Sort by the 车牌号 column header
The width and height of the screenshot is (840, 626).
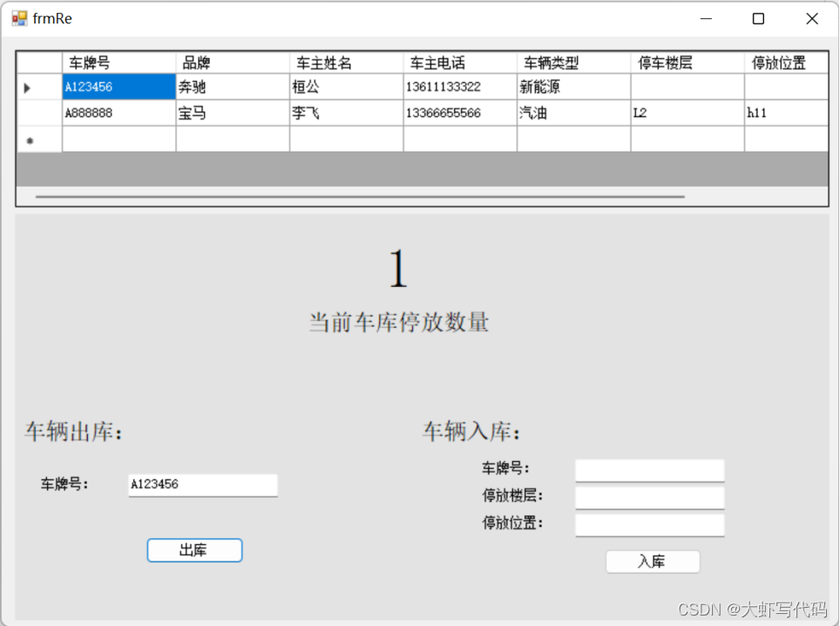119,63
